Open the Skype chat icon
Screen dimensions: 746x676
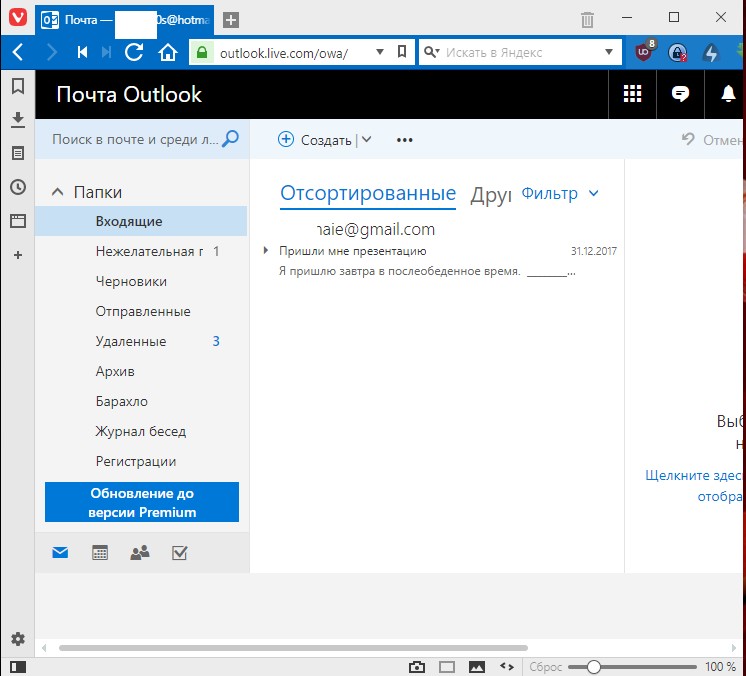pyautogui.click(x=680, y=94)
